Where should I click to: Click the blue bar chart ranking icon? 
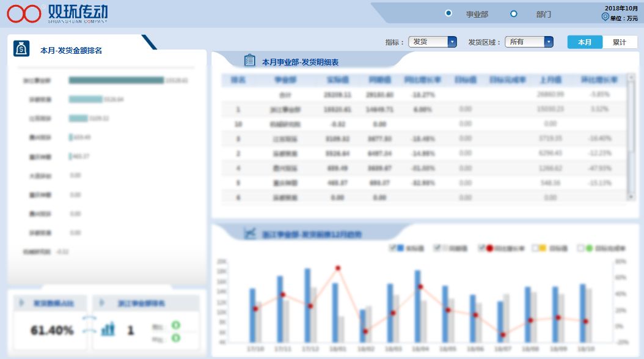click(x=108, y=329)
